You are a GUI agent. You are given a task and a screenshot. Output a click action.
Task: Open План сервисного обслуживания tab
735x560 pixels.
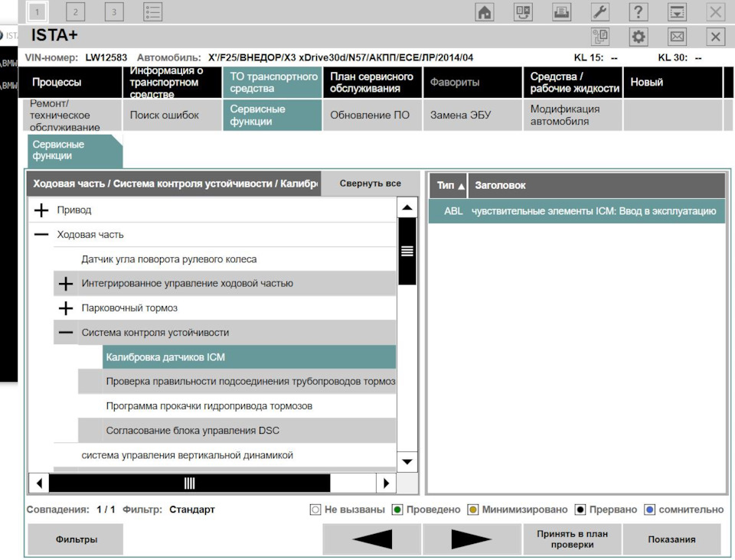click(373, 83)
